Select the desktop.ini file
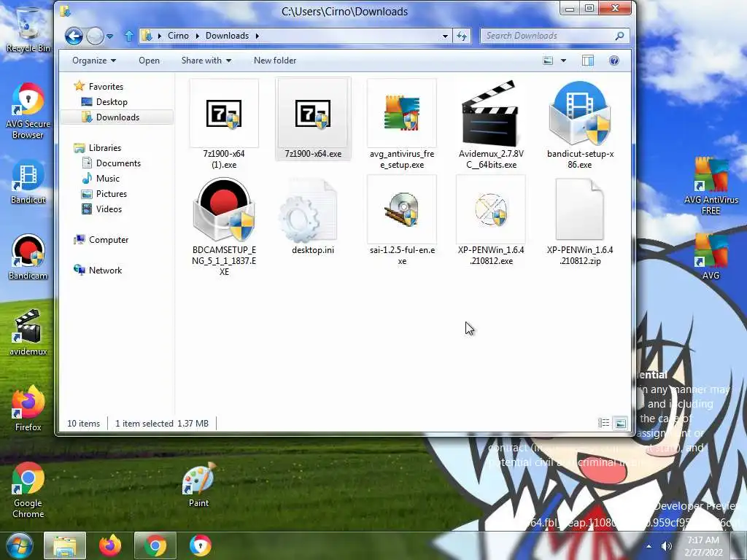Viewport: 747px width, 560px height. click(x=313, y=216)
